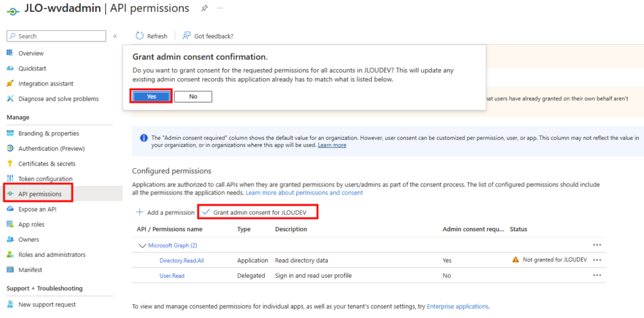Open the ellipsis menu for the User.Read row
644x318 pixels.
point(597,275)
